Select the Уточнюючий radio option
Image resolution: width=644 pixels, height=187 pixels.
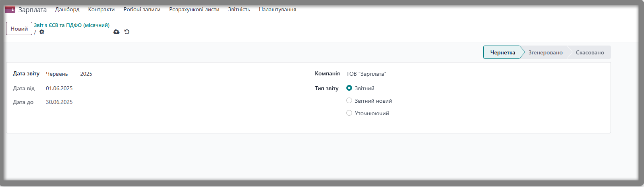point(349,113)
